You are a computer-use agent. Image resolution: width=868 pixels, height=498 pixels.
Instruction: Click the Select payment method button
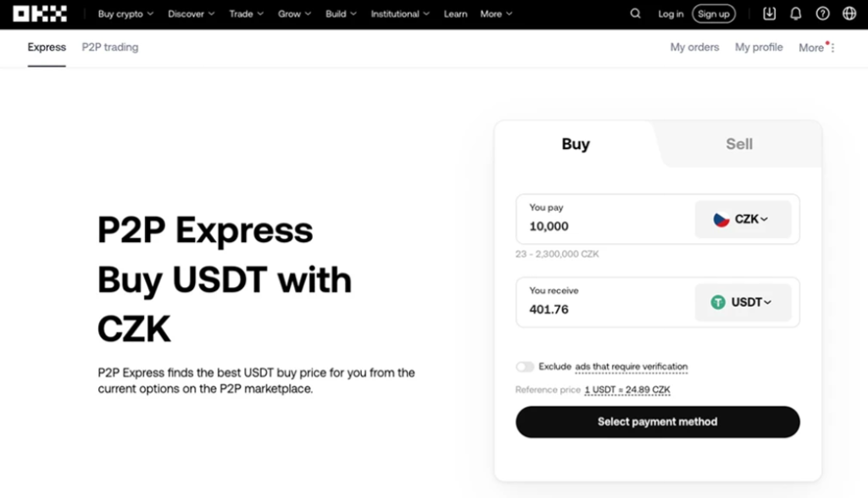coord(657,422)
